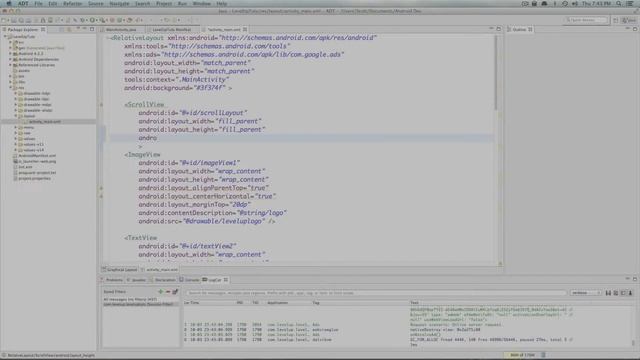Click the Run toolbar icon
The height and width of the screenshot is (360, 640).
(x=93, y=20)
